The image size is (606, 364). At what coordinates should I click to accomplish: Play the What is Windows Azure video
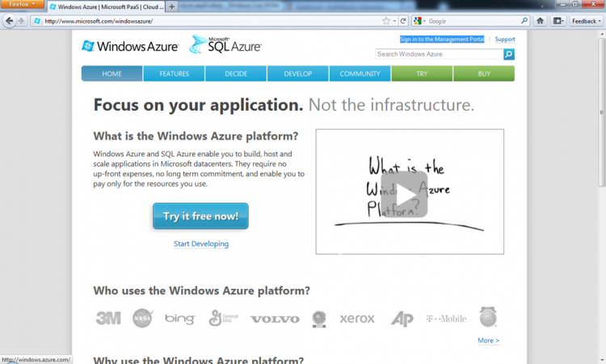point(404,195)
